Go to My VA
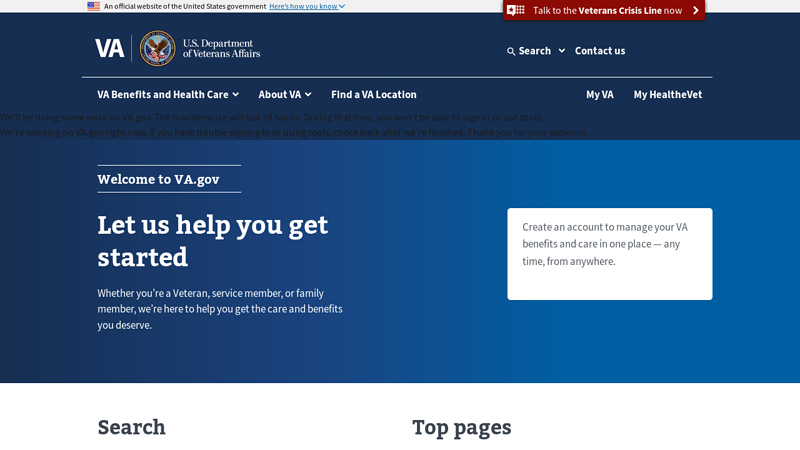The width and height of the screenshot is (800, 450). click(x=599, y=95)
